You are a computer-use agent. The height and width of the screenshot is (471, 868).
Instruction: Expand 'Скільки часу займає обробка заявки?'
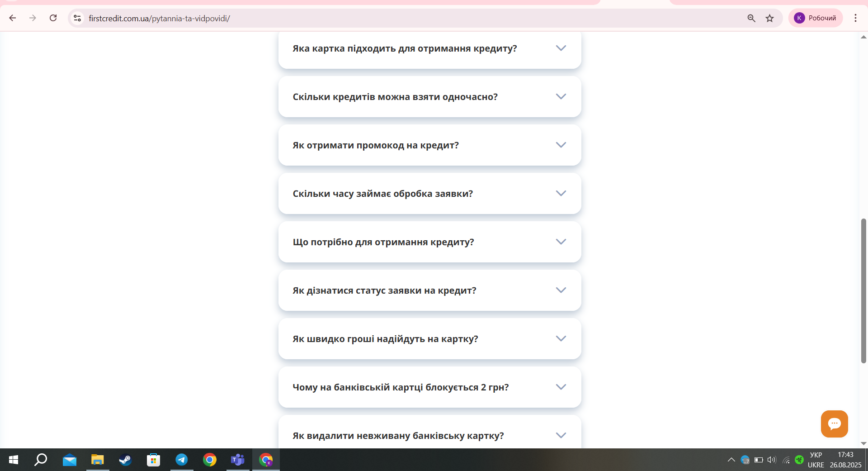(429, 193)
